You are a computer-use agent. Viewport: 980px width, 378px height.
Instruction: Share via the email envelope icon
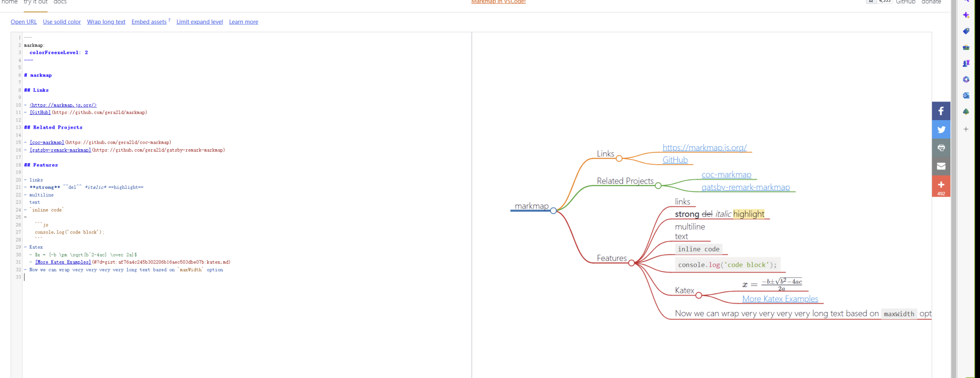941,166
